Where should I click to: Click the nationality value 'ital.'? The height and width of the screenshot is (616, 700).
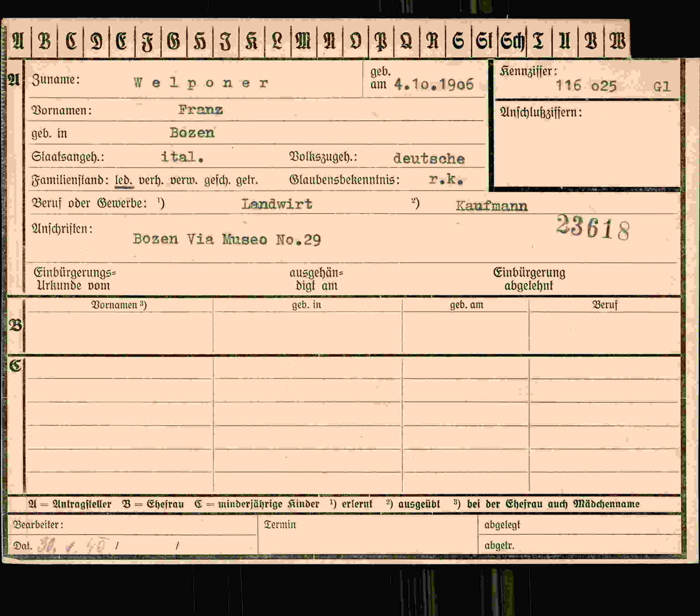pyautogui.click(x=183, y=157)
